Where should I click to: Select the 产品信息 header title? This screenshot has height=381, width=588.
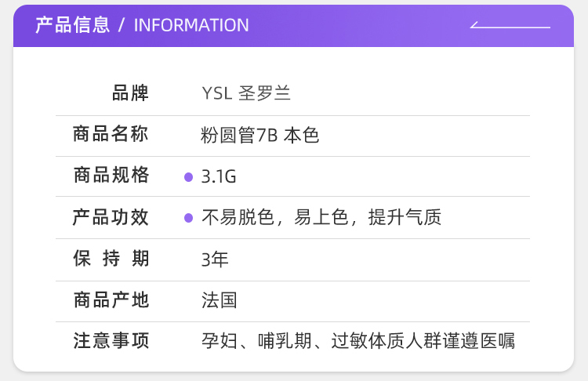coord(72,25)
